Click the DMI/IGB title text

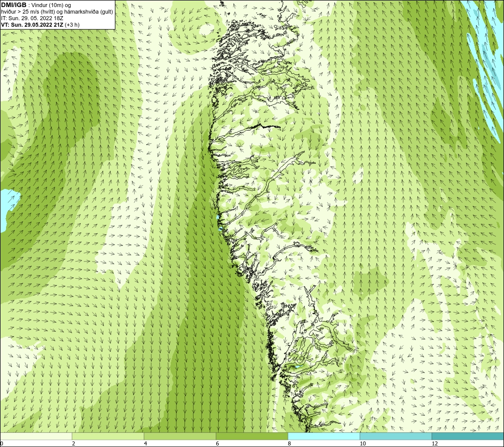(x=14, y=5)
